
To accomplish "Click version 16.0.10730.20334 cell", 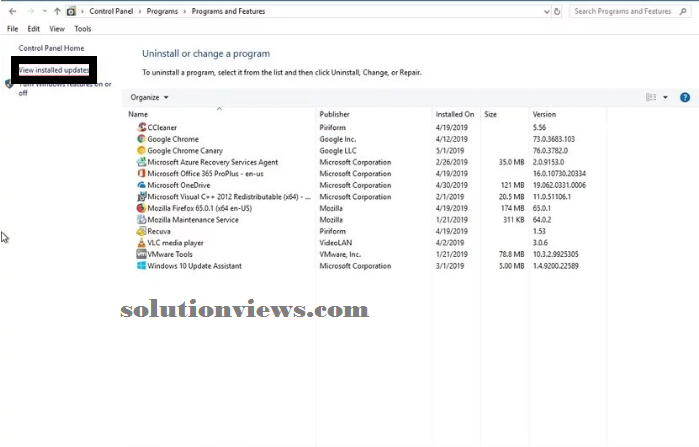I will (x=559, y=173).
